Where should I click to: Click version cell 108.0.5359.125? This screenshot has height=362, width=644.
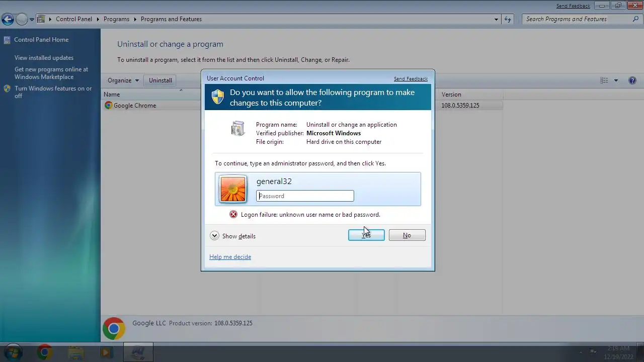[x=460, y=106]
